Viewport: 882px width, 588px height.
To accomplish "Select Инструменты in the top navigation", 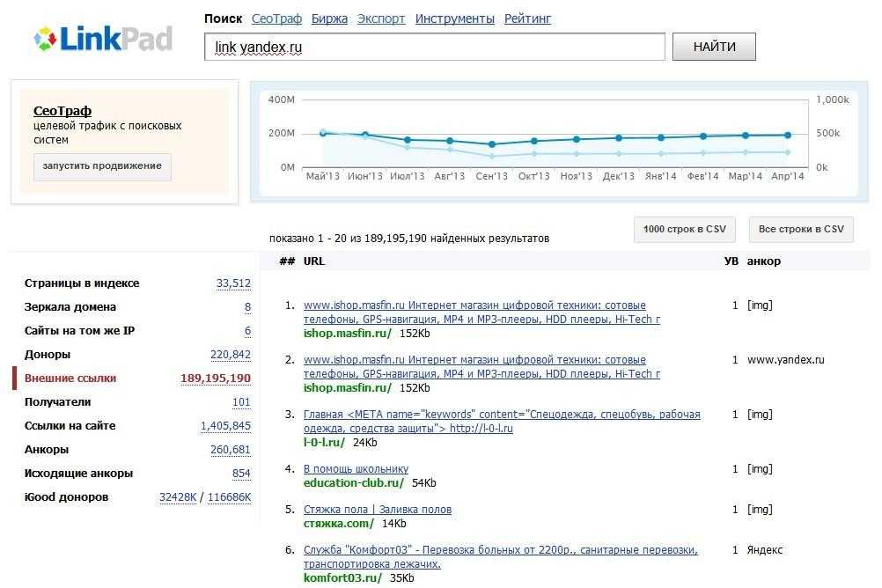I will pos(454,18).
